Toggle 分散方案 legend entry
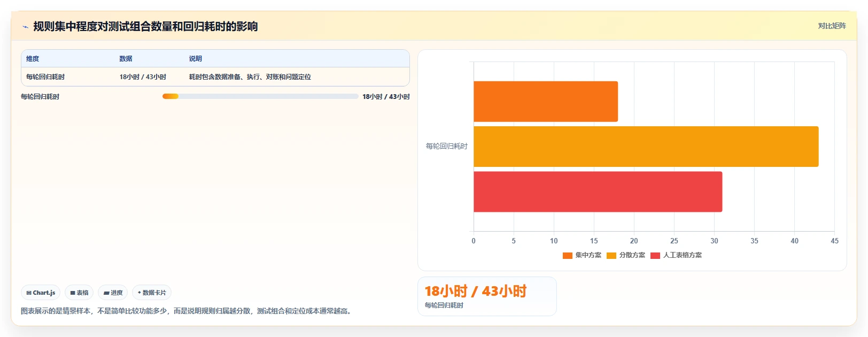The height and width of the screenshot is (337, 868). pyautogui.click(x=626, y=255)
